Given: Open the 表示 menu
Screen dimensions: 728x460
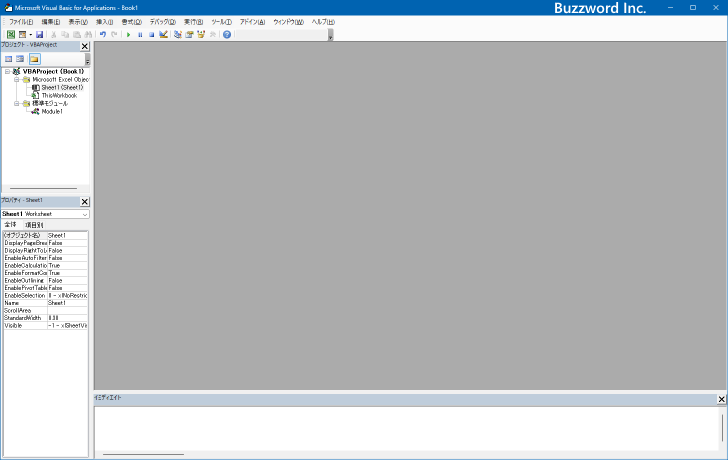Looking at the screenshot, I should click(78, 22).
